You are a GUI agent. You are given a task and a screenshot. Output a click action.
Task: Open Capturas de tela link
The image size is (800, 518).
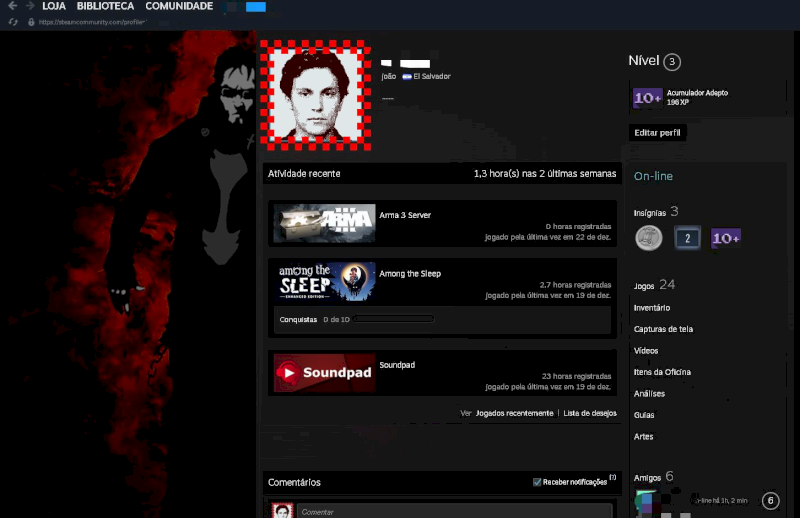click(663, 329)
